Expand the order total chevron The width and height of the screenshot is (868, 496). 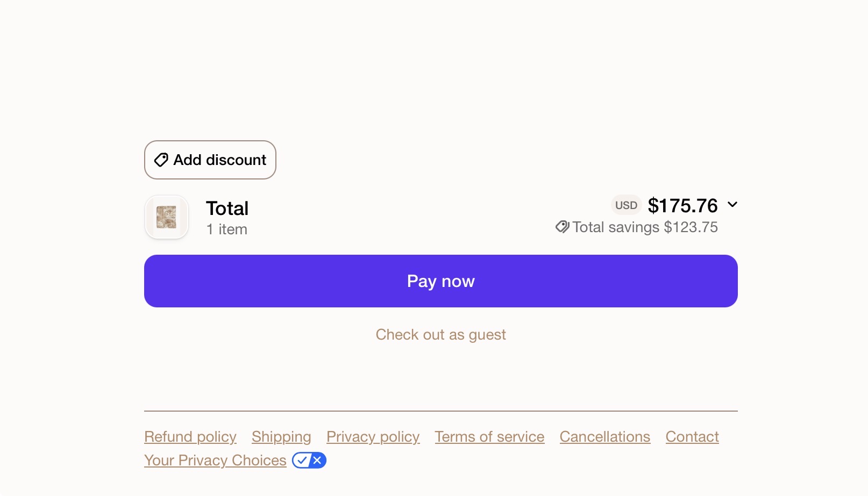(x=732, y=205)
